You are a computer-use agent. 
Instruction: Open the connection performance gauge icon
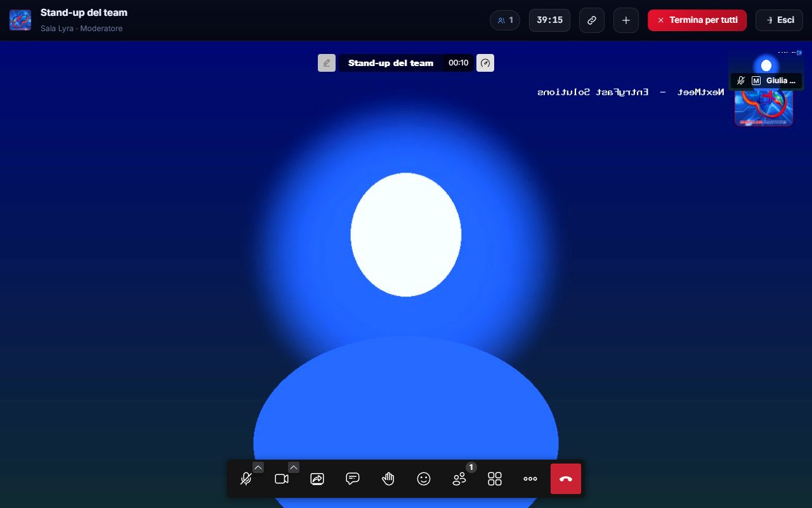tap(485, 63)
